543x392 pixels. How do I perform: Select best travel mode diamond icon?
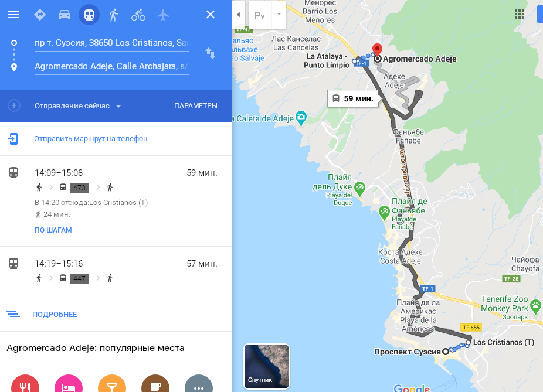click(x=40, y=15)
